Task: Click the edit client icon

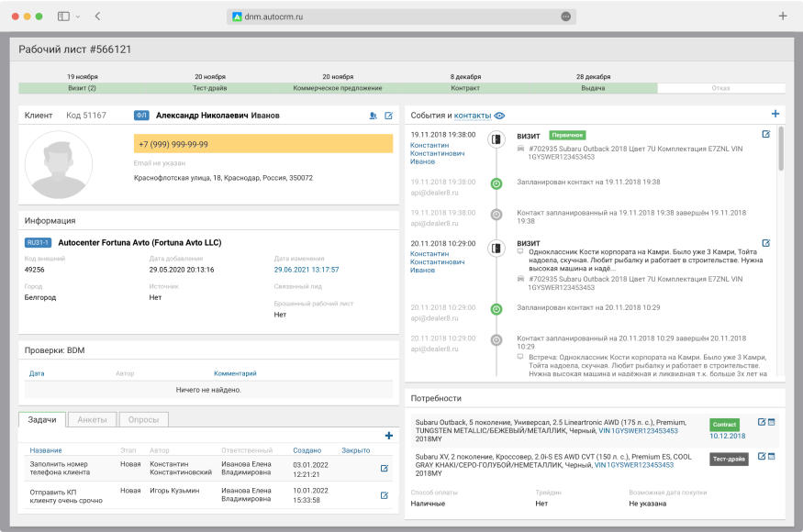Action: tap(388, 116)
